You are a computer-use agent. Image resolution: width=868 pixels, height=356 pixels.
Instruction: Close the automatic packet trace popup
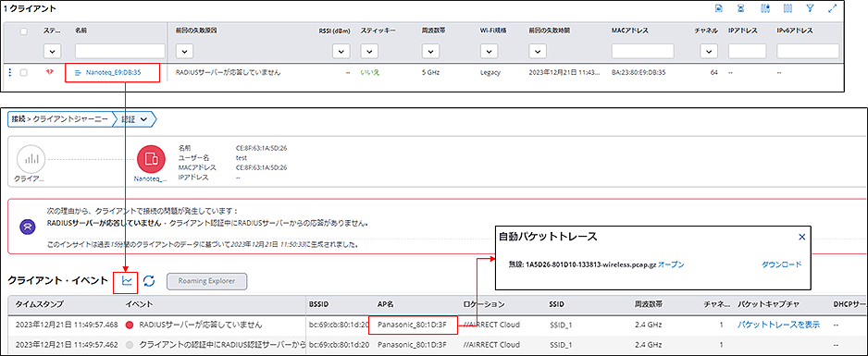point(801,237)
